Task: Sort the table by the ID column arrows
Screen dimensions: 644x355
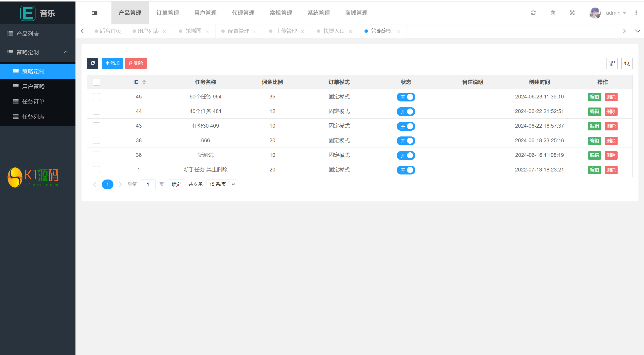Action: click(x=144, y=82)
